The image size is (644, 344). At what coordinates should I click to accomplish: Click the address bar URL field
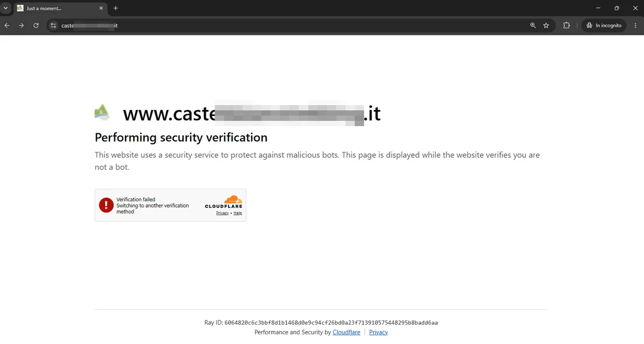(290, 25)
